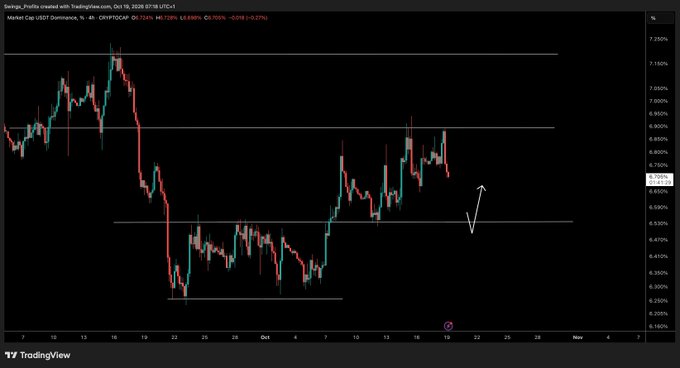Viewport: 680px width, 368px height.
Task: Click the close value C6.705% in legend
Action: (x=215, y=18)
